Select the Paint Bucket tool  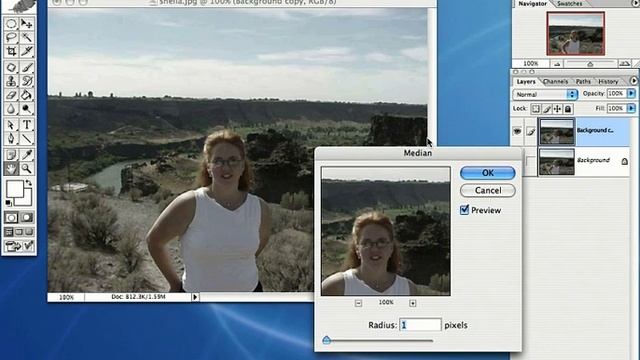click(x=27, y=95)
